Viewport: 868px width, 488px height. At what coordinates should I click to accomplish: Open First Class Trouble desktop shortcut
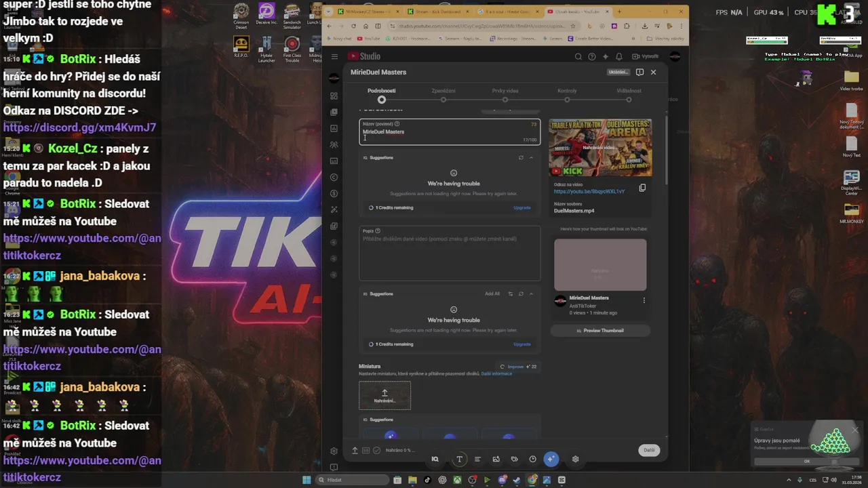[x=292, y=50]
